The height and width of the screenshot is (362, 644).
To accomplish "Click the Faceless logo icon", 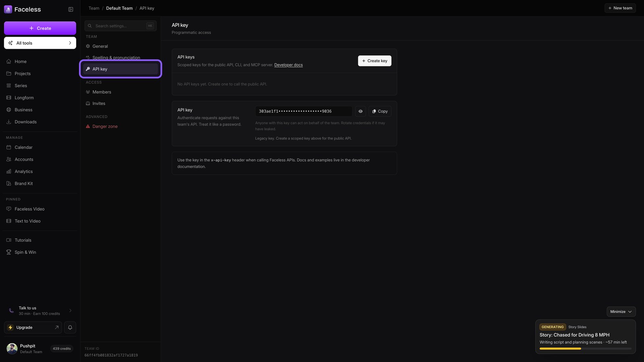I will [8, 9].
